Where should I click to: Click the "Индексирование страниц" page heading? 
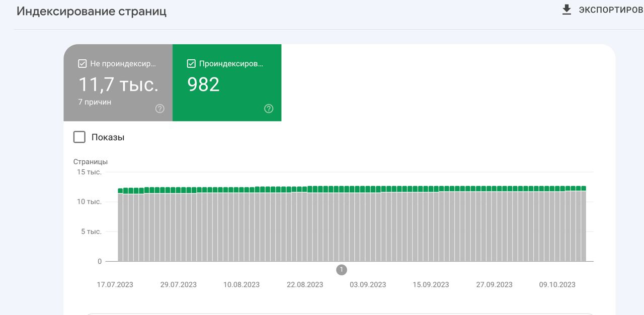[x=92, y=11]
